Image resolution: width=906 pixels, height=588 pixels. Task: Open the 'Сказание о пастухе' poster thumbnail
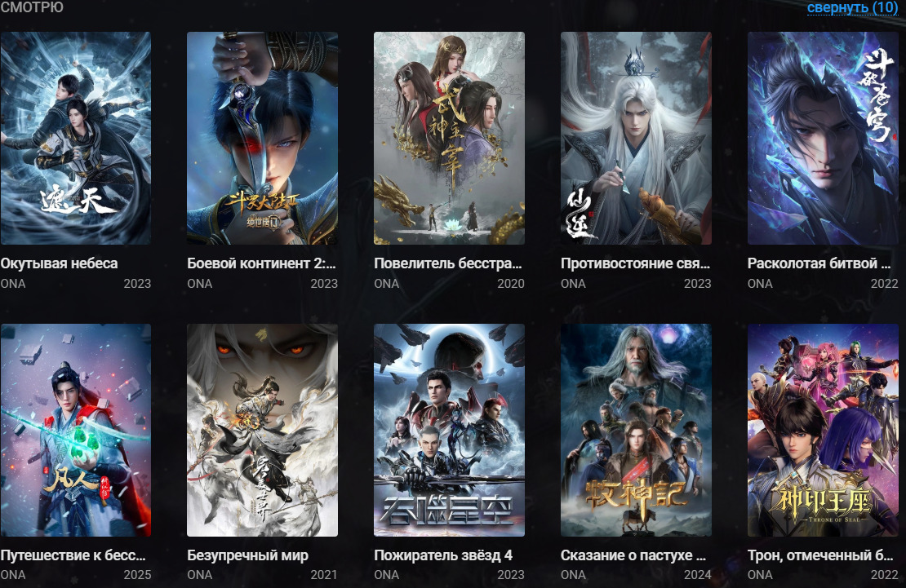tap(636, 430)
